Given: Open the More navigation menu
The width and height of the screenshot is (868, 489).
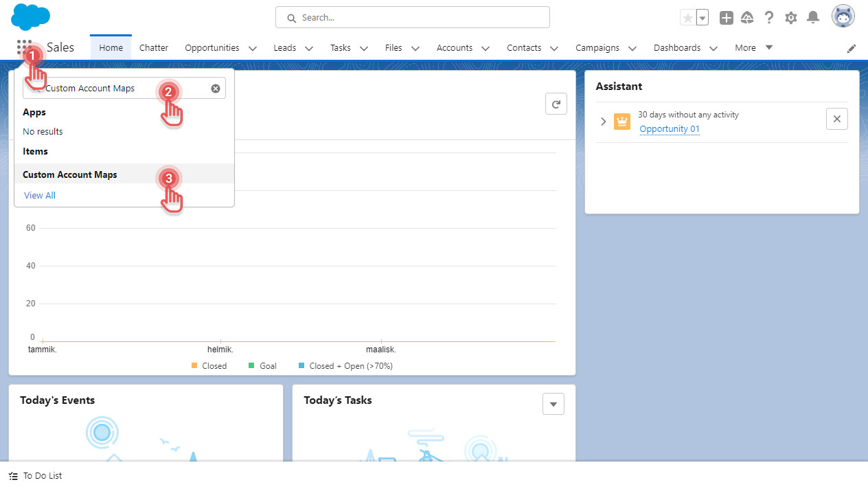Looking at the screenshot, I should (746, 47).
